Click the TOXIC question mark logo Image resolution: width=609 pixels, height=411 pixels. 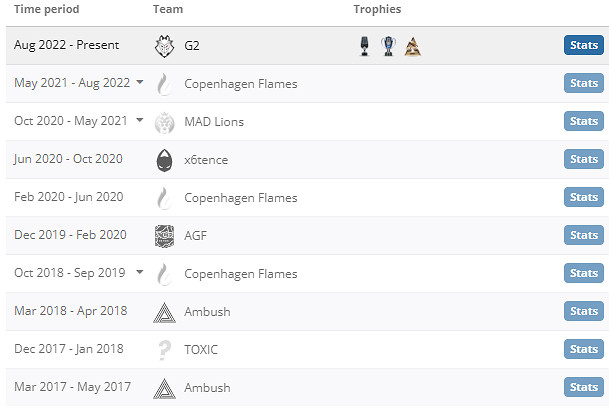(x=165, y=350)
